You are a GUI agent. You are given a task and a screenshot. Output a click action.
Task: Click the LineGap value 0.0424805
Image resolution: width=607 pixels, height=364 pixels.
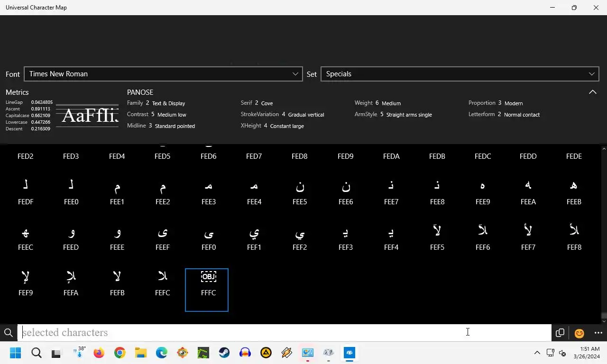click(42, 102)
